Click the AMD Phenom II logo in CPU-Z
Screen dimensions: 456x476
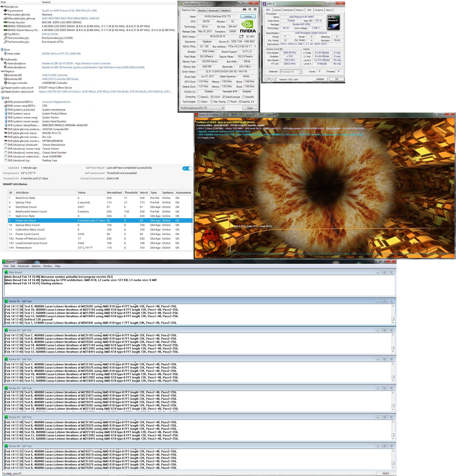tap(333, 23)
